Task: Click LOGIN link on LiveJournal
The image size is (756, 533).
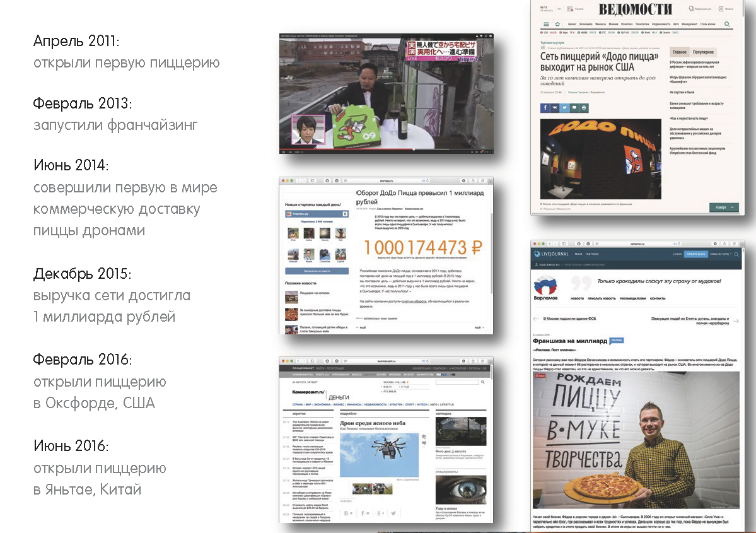Action: pos(677,254)
